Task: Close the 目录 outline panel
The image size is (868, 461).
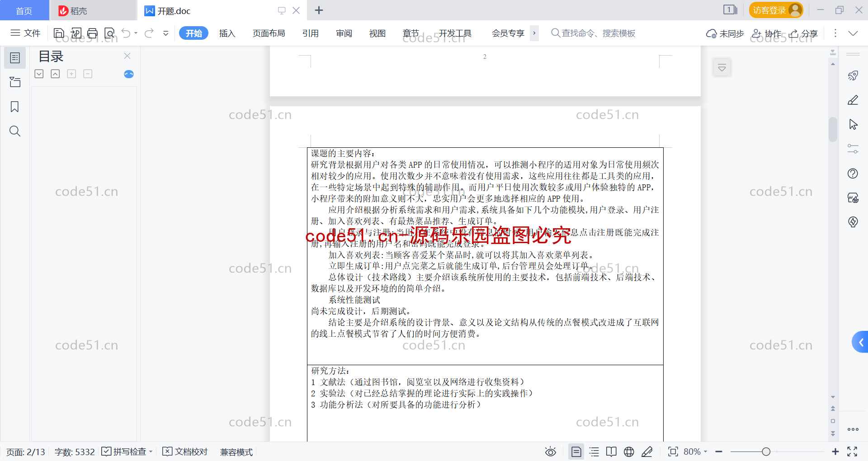Action: 127,56
